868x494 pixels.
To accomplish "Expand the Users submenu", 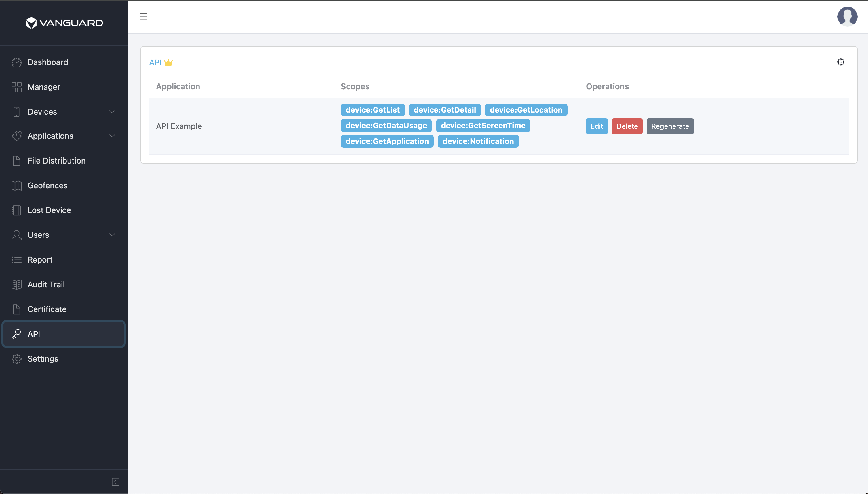I will point(112,235).
